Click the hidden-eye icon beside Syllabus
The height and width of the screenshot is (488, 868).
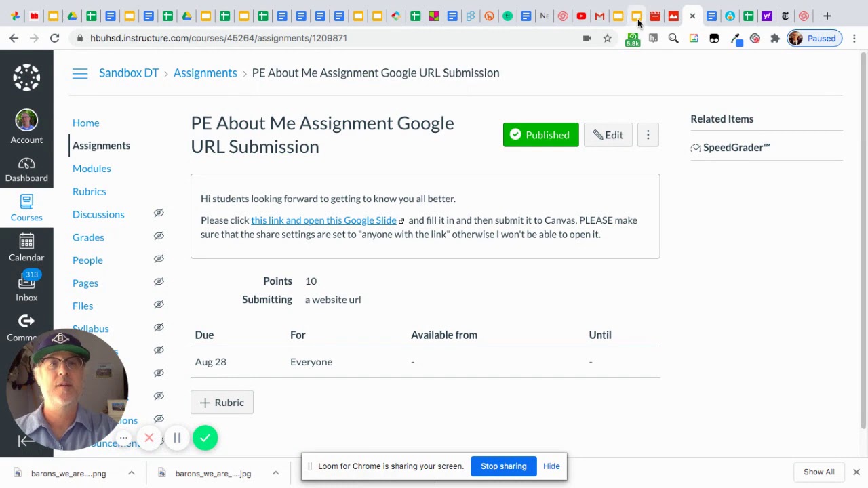pyautogui.click(x=159, y=327)
